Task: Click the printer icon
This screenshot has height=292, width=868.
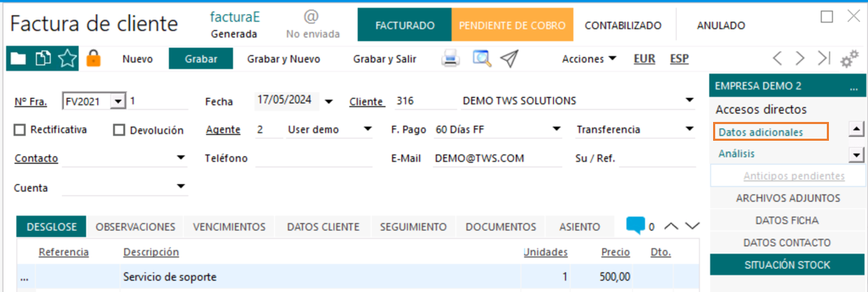Action: (451, 59)
